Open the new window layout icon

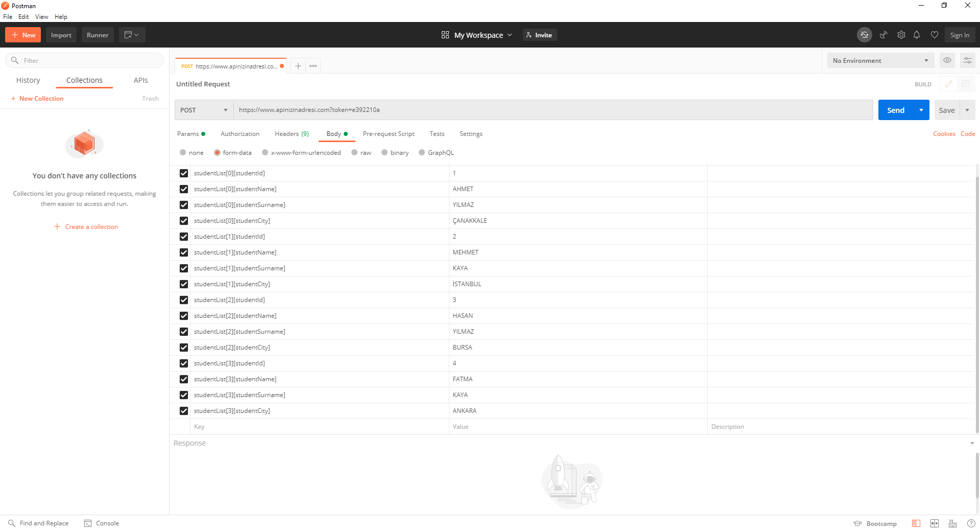[132, 35]
